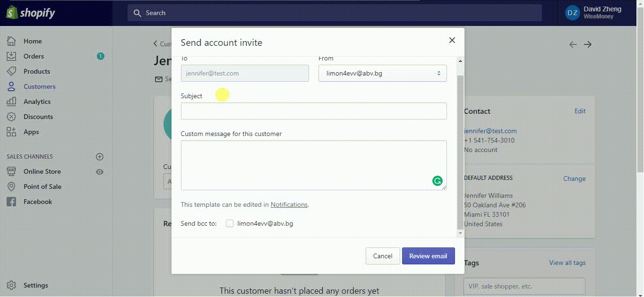Click Edit in Contact card
Viewport: 644px width, 297px height.
pos(580,111)
